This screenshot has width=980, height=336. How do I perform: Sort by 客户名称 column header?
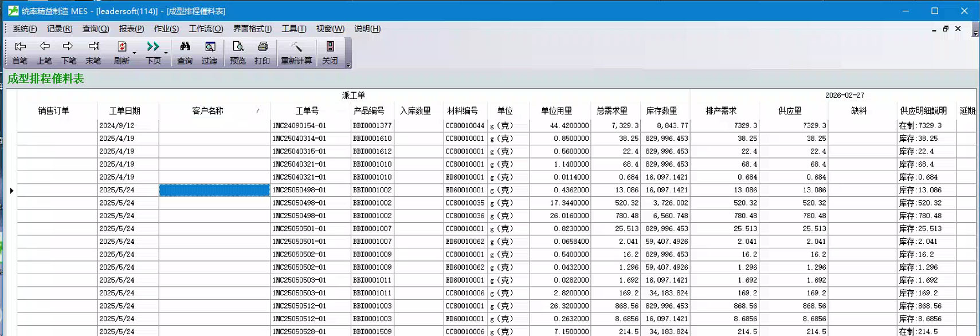208,111
